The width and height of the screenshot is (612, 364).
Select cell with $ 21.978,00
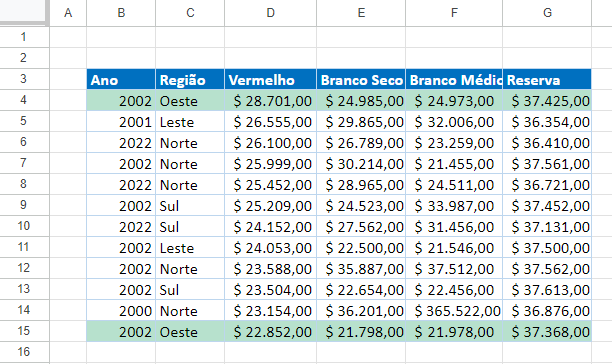(454, 332)
